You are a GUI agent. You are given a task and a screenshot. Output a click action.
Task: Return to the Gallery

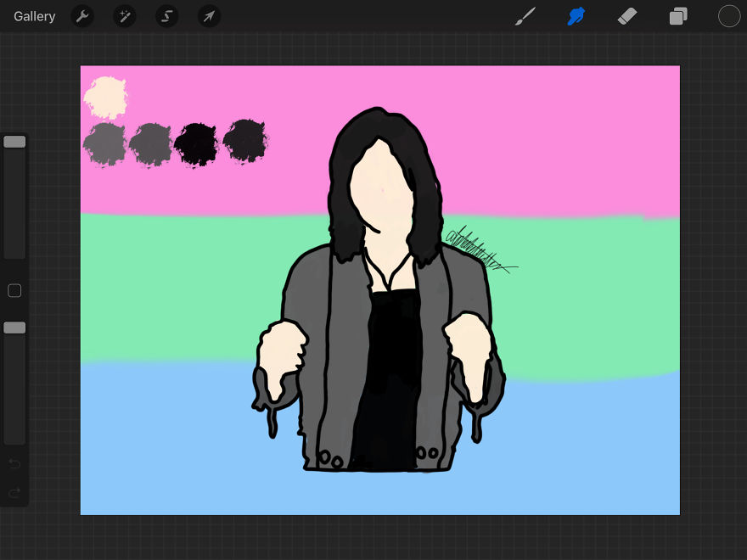pos(34,16)
